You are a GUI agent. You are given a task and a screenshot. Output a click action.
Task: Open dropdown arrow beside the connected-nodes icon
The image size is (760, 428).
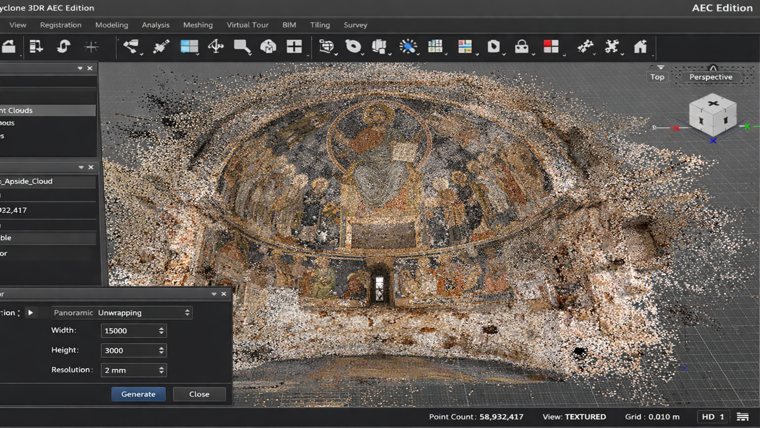[x=141, y=54]
